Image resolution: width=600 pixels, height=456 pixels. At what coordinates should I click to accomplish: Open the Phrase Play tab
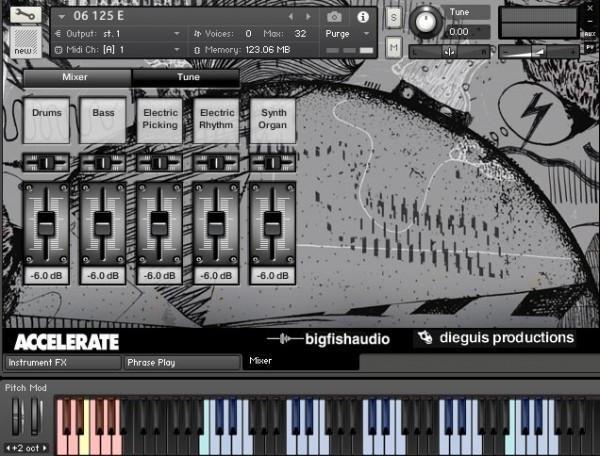coord(182,363)
